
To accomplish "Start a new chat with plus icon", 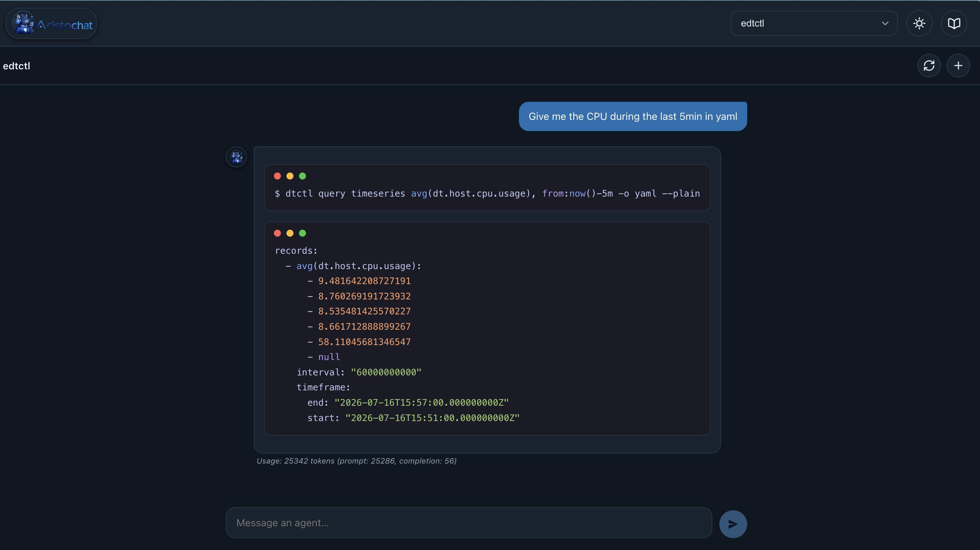I will [958, 66].
